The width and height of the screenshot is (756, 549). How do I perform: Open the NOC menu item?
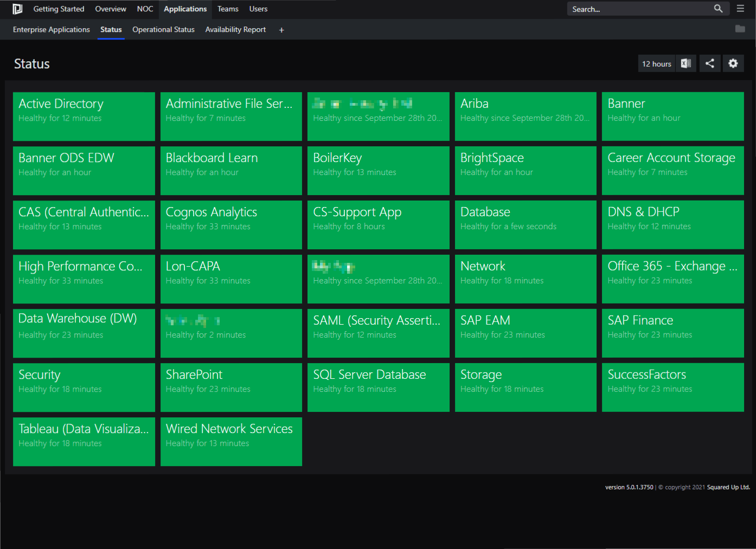coord(145,9)
